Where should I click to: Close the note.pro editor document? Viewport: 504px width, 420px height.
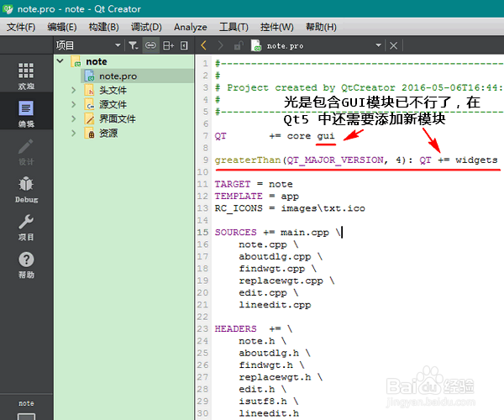(393, 45)
